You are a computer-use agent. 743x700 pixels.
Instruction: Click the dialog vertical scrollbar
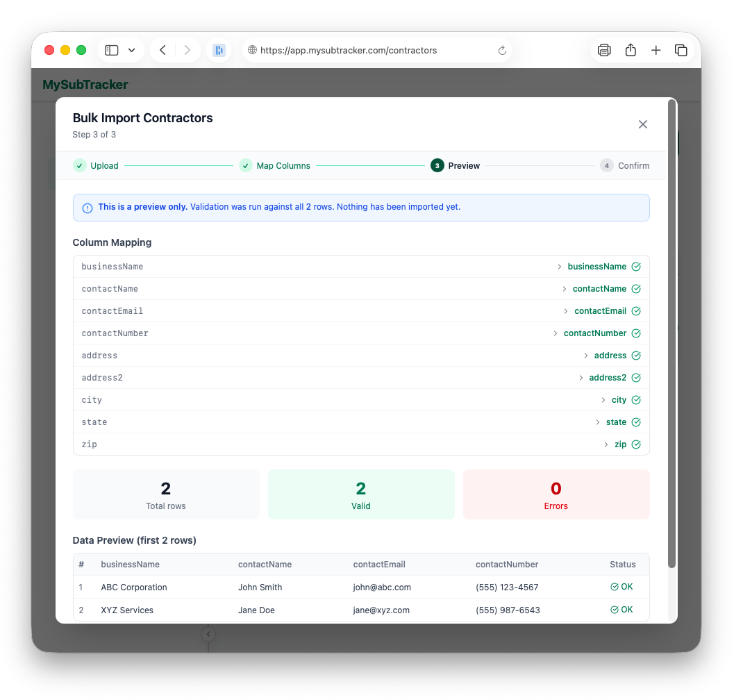[x=671, y=333]
